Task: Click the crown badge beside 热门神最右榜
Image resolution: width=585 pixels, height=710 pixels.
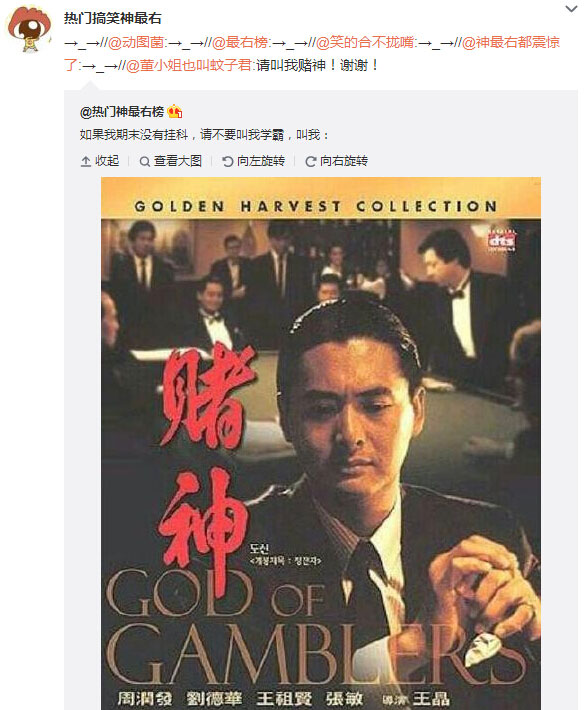Action: 175,111
